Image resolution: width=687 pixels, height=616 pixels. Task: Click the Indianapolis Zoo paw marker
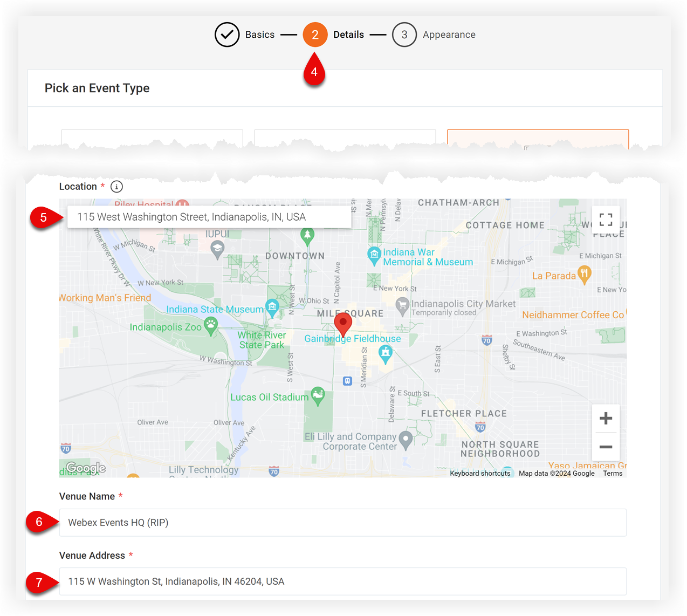pyautogui.click(x=211, y=326)
